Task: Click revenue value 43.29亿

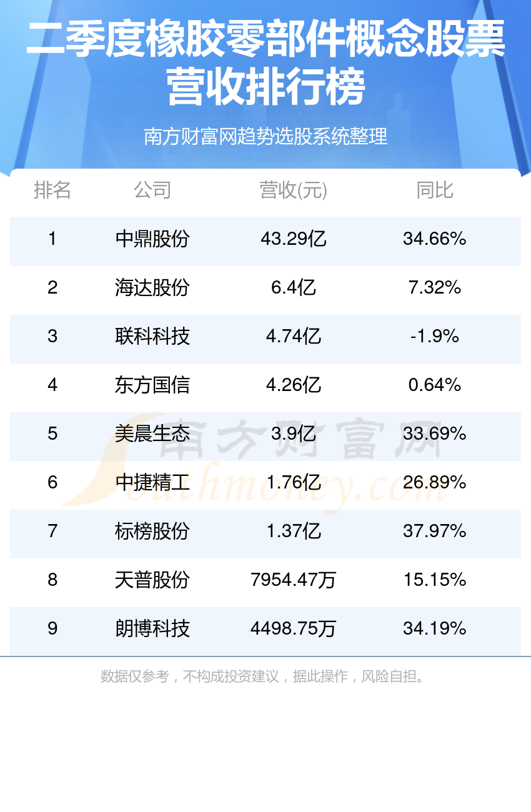Action: coord(294,239)
